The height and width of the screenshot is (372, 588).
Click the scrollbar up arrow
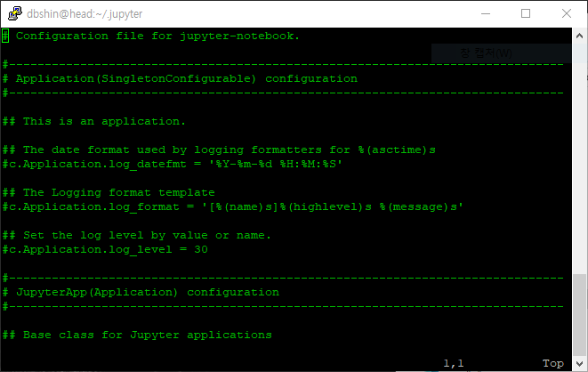tap(579, 36)
